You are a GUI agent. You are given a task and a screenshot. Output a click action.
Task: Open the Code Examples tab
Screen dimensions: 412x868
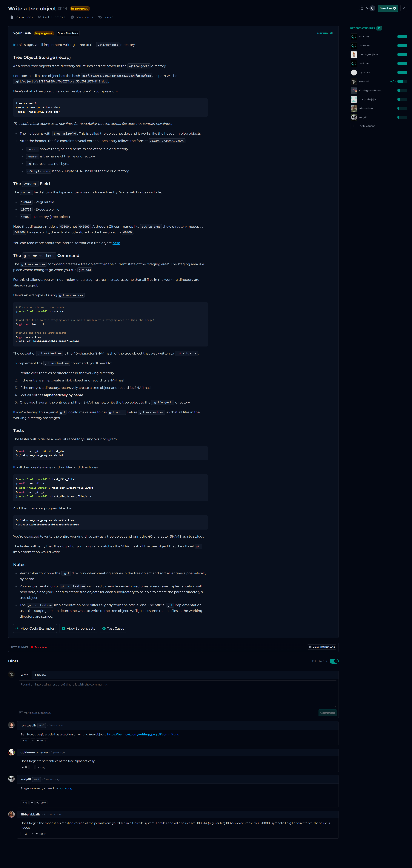pos(52,17)
